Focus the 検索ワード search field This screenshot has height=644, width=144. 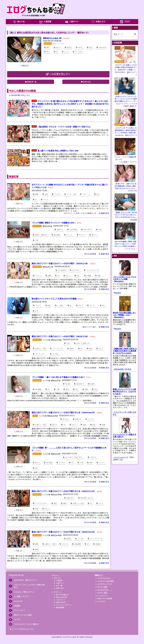123,34
